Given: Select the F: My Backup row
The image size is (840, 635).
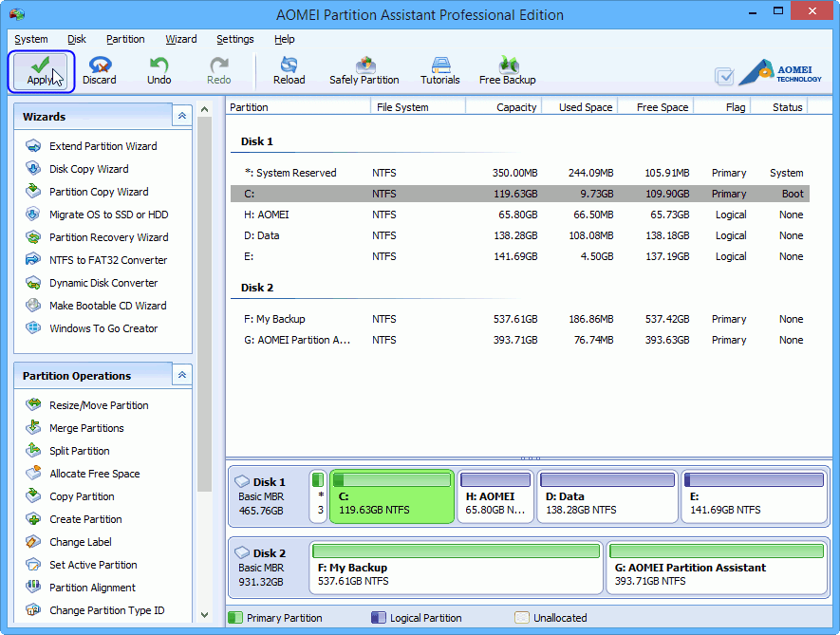Looking at the screenshot, I should click(x=519, y=319).
